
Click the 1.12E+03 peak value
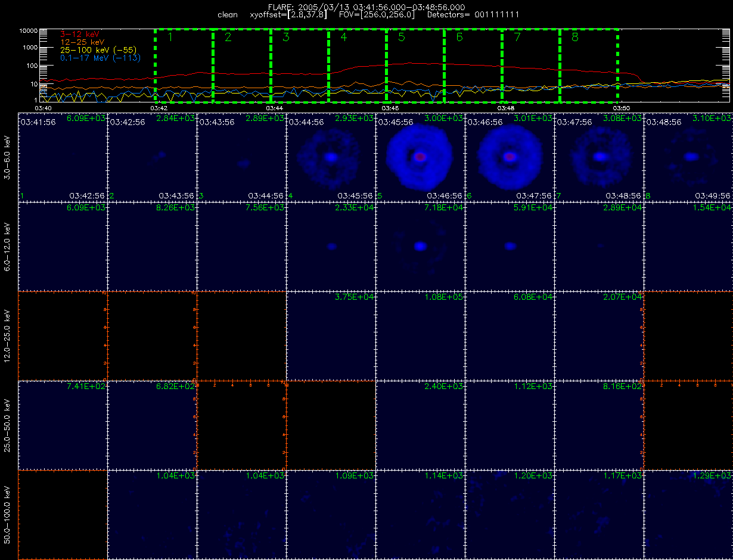[534, 387]
